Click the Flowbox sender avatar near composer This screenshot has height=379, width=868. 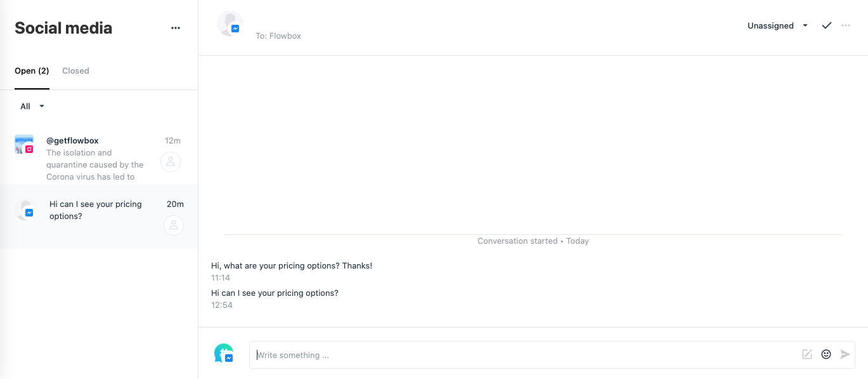pyautogui.click(x=224, y=353)
